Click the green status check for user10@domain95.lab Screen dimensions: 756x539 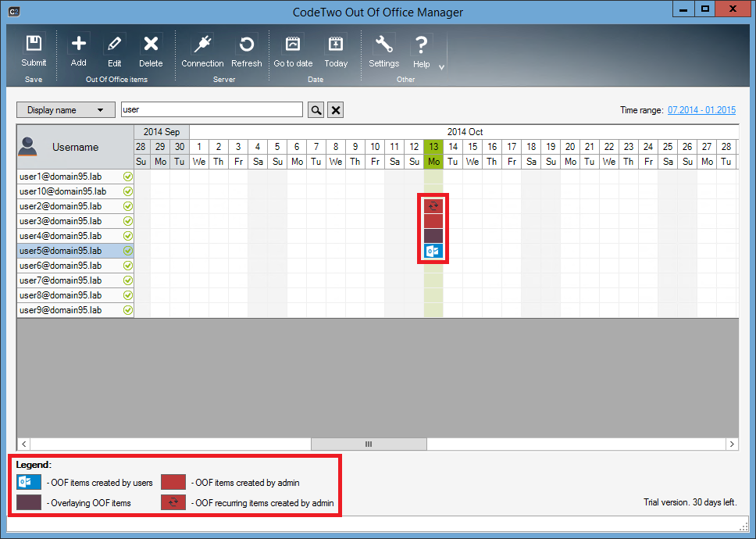128,191
